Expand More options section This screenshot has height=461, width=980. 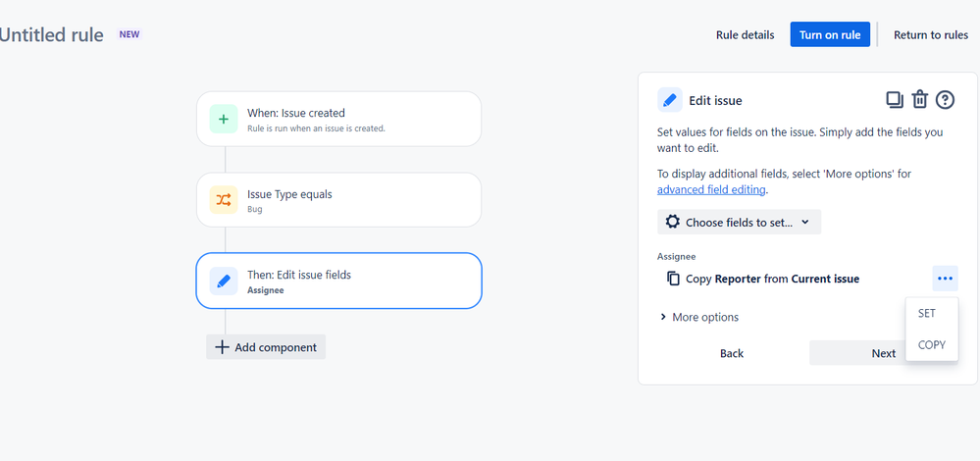tap(699, 318)
